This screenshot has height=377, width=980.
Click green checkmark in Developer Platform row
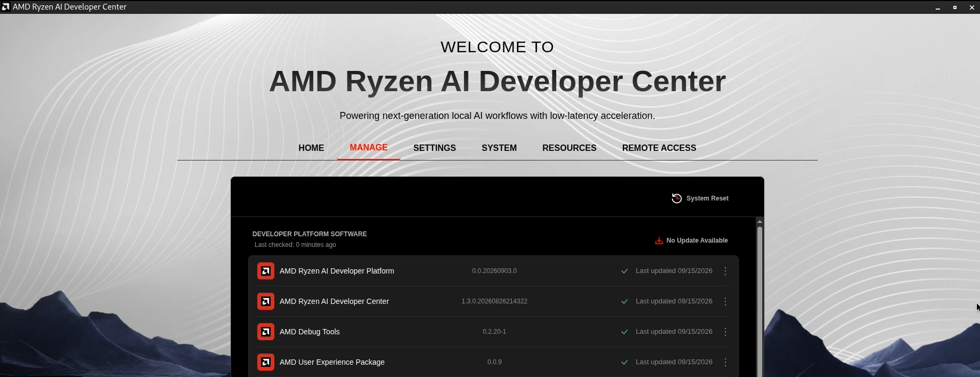pyautogui.click(x=625, y=271)
